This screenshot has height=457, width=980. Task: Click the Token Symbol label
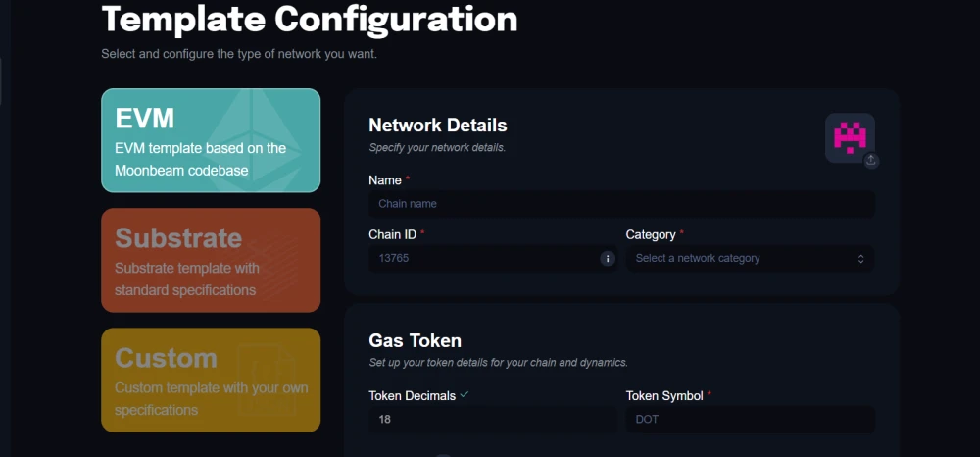[x=664, y=396]
